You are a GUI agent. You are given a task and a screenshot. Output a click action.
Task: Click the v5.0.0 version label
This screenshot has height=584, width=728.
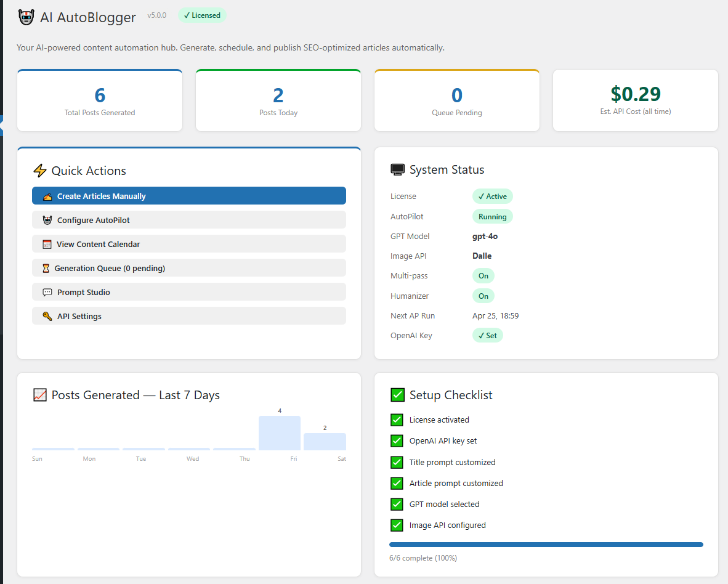coord(157,15)
